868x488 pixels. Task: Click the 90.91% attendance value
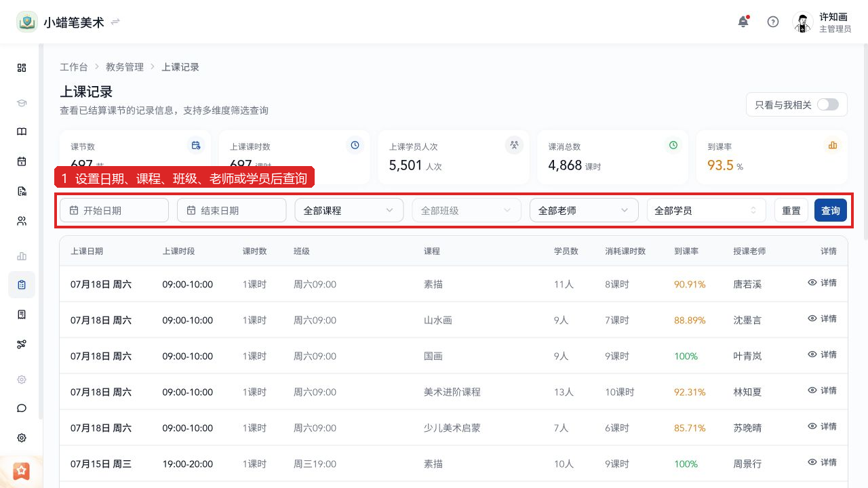coord(690,285)
